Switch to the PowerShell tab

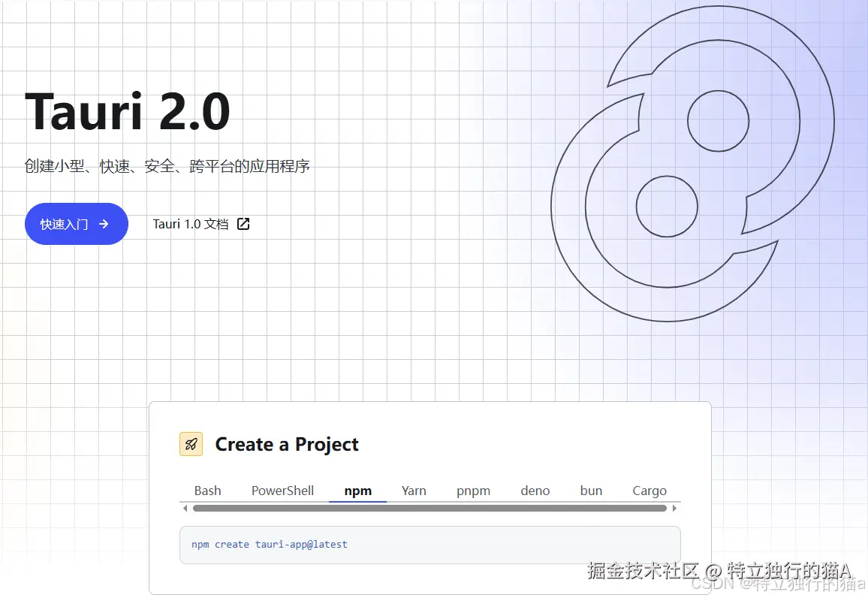282,491
